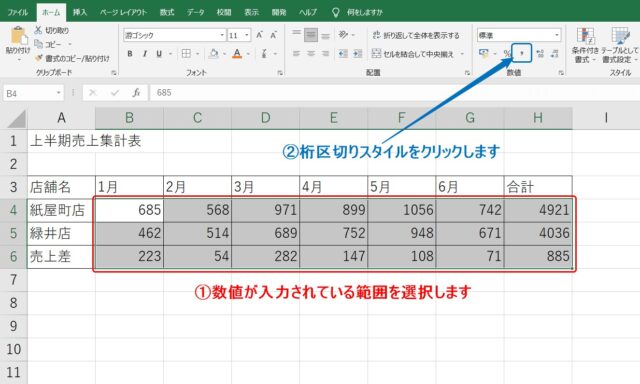Switch to the Formulas (数式) tab
Image resolution: width=640 pixels, height=384 pixels.
[x=167, y=12]
